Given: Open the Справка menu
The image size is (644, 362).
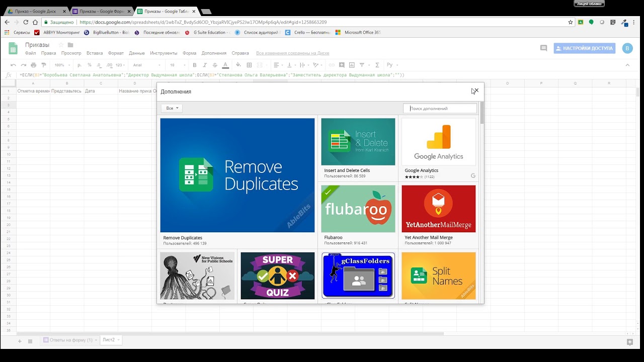Looking at the screenshot, I should tap(240, 53).
